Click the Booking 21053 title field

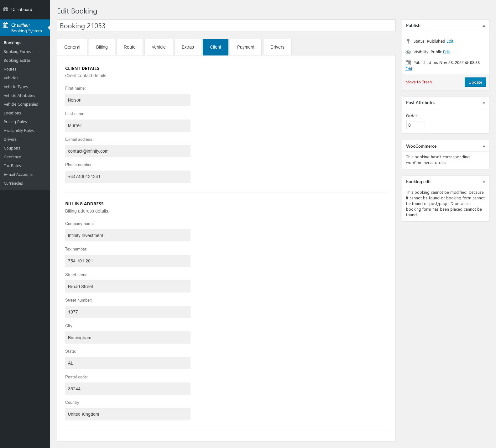point(226,26)
